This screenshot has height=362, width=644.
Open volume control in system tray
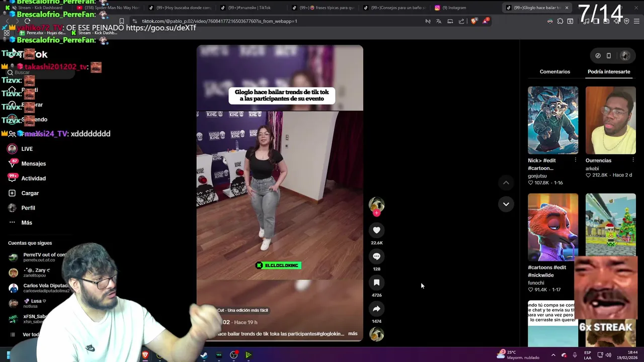click(608, 355)
